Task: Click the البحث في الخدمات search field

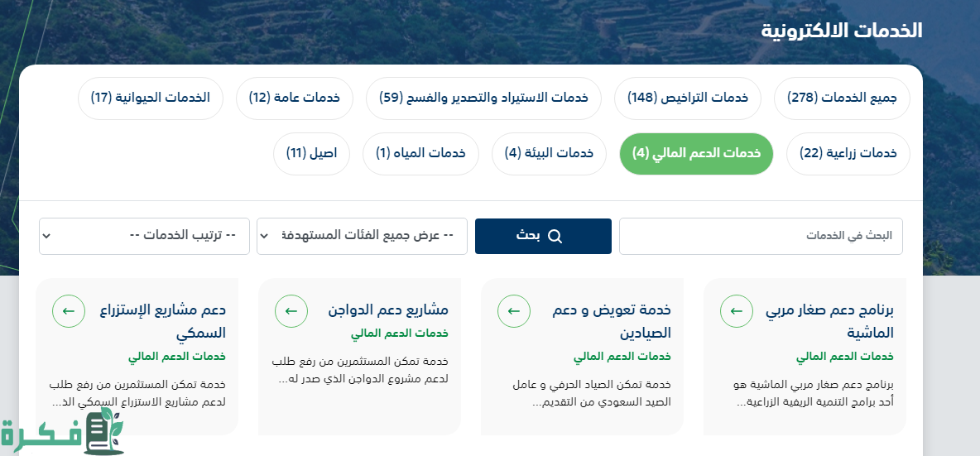Action: 761,236
